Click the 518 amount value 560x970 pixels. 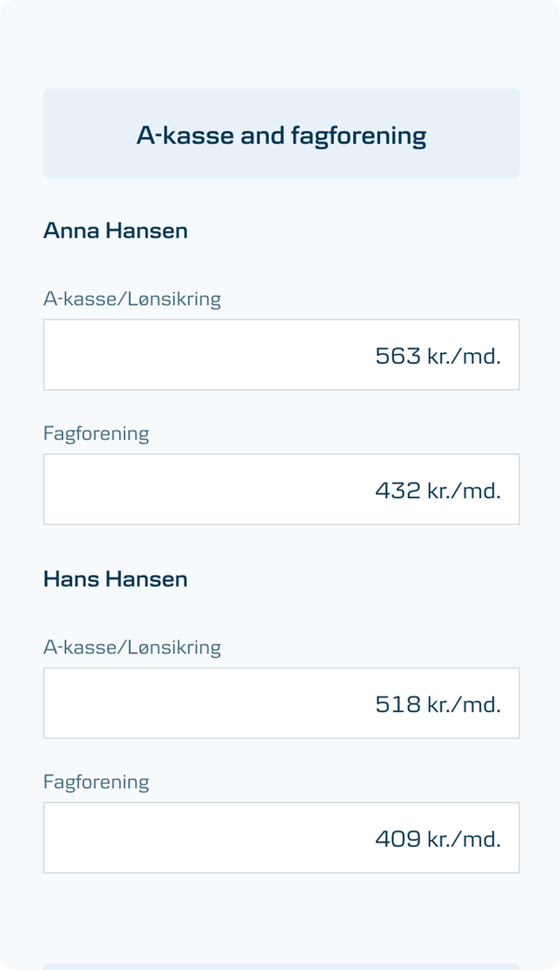pos(398,704)
